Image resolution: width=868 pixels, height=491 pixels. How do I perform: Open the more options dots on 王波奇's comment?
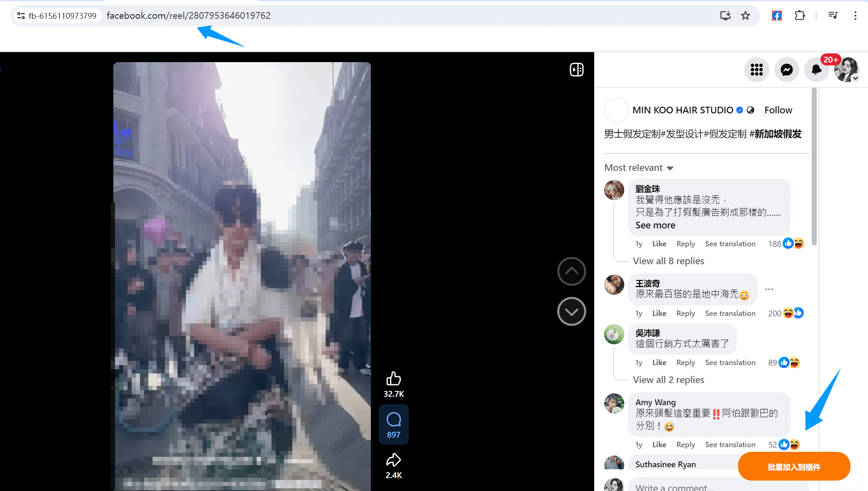pyautogui.click(x=769, y=289)
